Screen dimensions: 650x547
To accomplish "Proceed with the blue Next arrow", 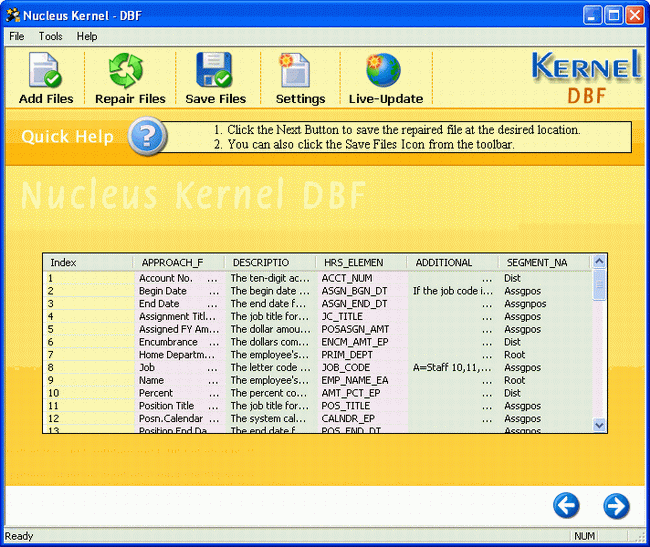I will click(616, 506).
